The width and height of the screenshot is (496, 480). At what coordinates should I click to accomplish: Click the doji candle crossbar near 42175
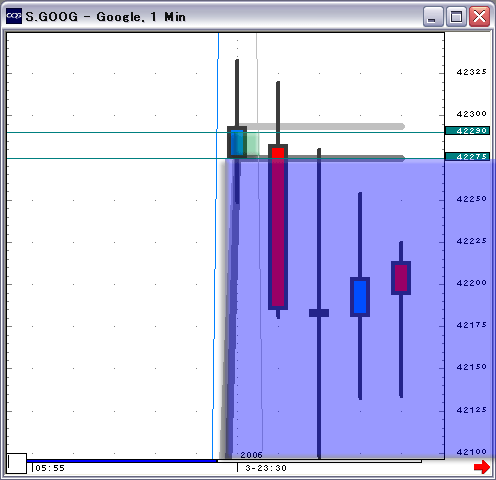[x=319, y=313]
